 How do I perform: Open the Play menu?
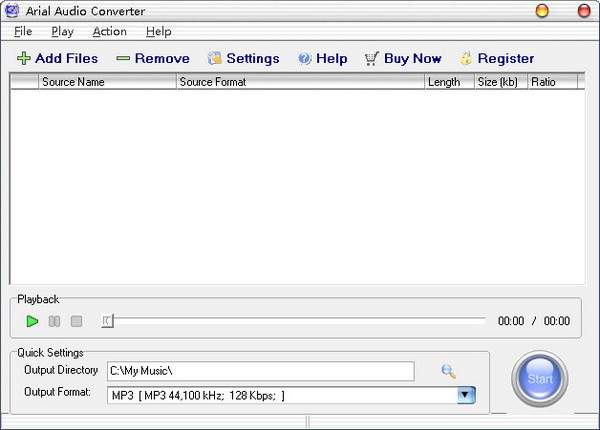62,31
